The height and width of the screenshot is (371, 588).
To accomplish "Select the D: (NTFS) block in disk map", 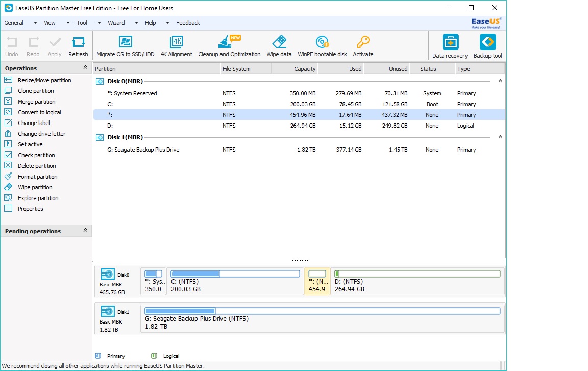I will [418, 281].
